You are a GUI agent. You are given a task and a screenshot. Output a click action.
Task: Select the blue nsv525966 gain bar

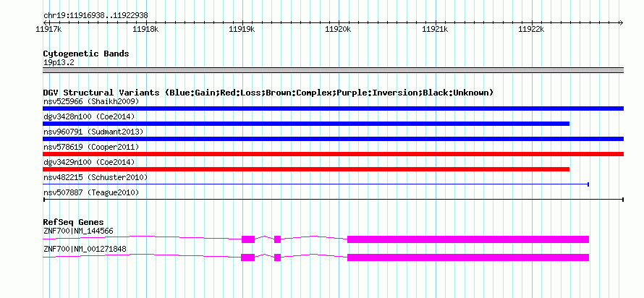coord(333,108)
